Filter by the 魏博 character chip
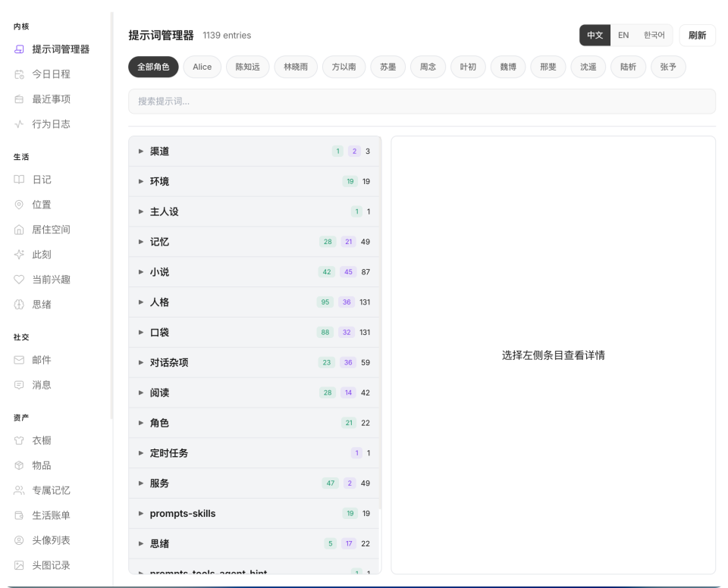Image resolution: width=728 pixels, height=588 pixels. 508,67
